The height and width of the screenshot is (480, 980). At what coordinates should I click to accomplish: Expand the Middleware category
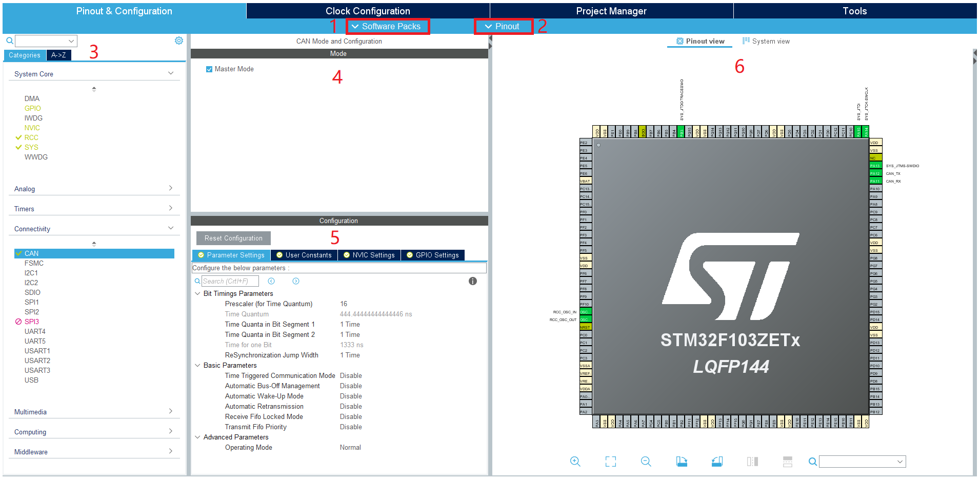171,451
